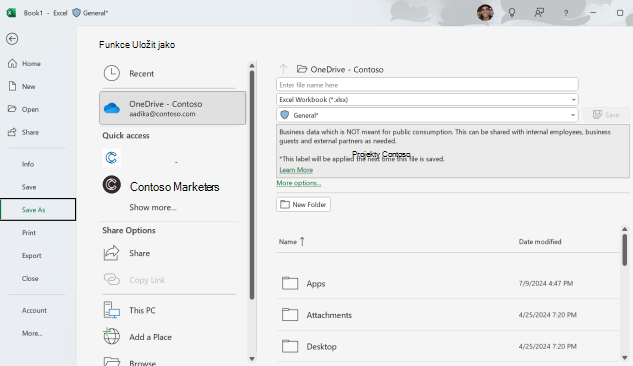
Task: Click the back arrow in the Backstage view
Action: coord(12,39)
